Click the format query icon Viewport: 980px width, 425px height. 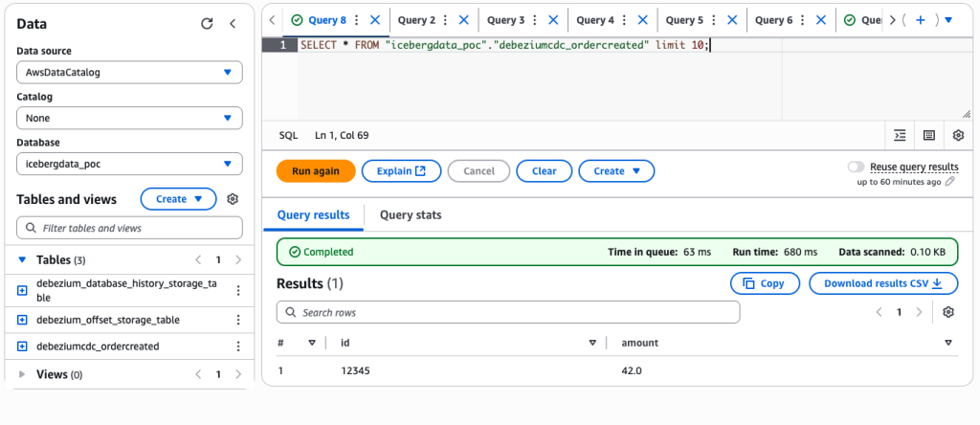(x=900, y=136)
